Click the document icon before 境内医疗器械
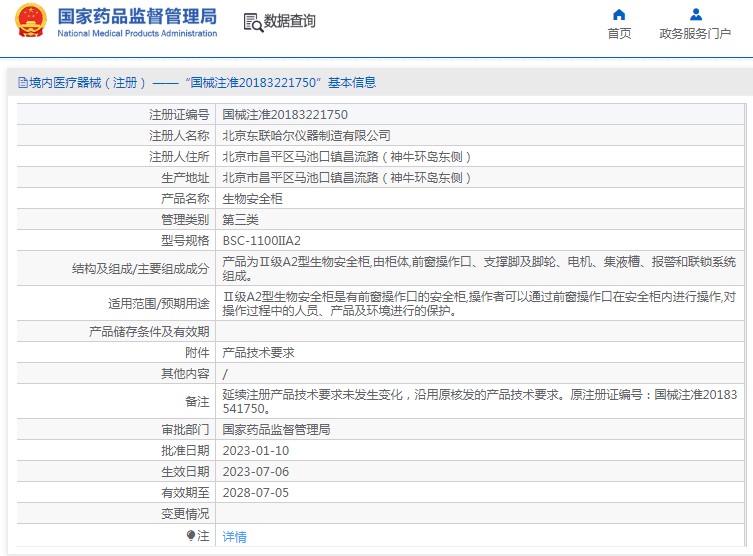Image resolution: width=753 pixels, height=556 pixels. 23,83
